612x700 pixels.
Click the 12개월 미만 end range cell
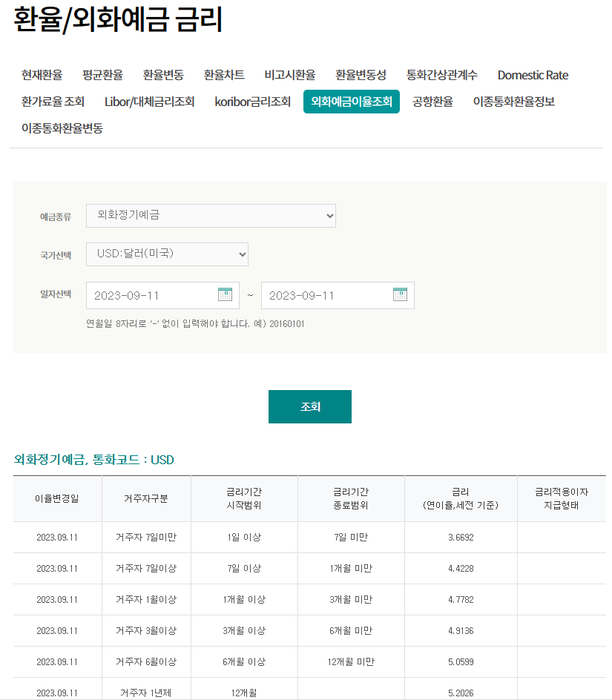351,662
